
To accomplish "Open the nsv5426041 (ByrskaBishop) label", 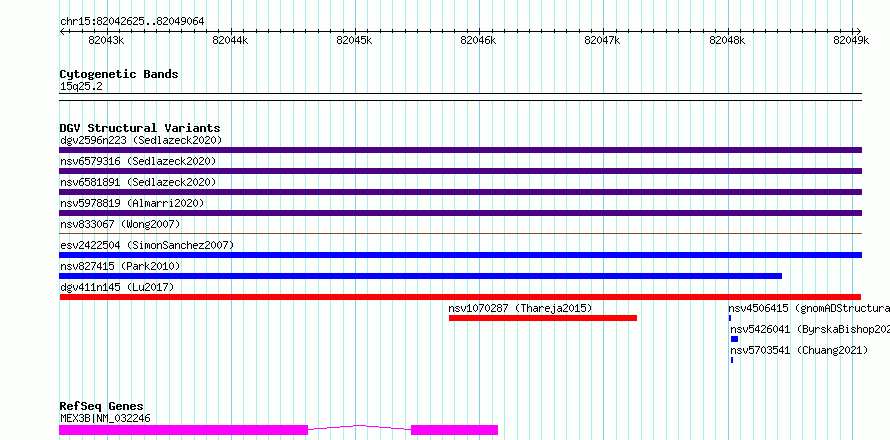I will pos(810,329).
